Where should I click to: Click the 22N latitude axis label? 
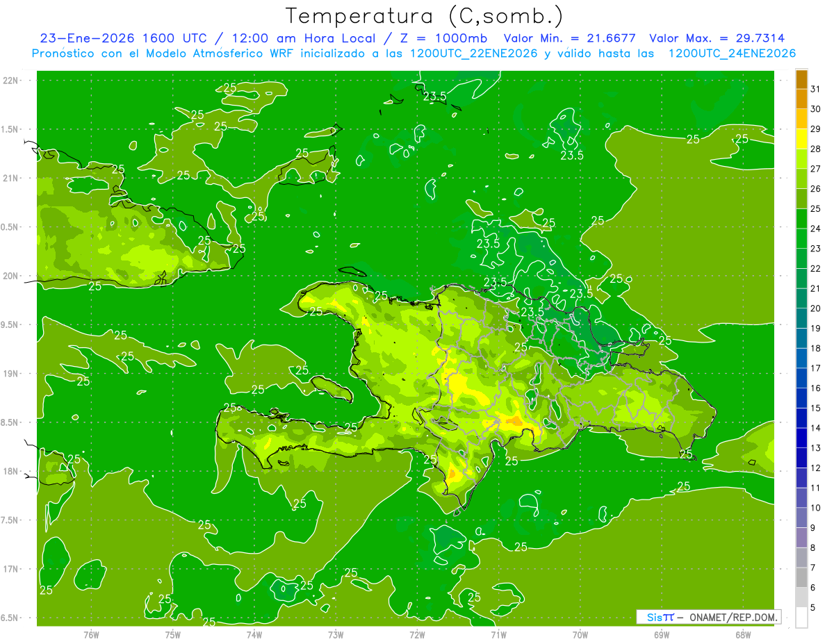click(x=10, y=80)
